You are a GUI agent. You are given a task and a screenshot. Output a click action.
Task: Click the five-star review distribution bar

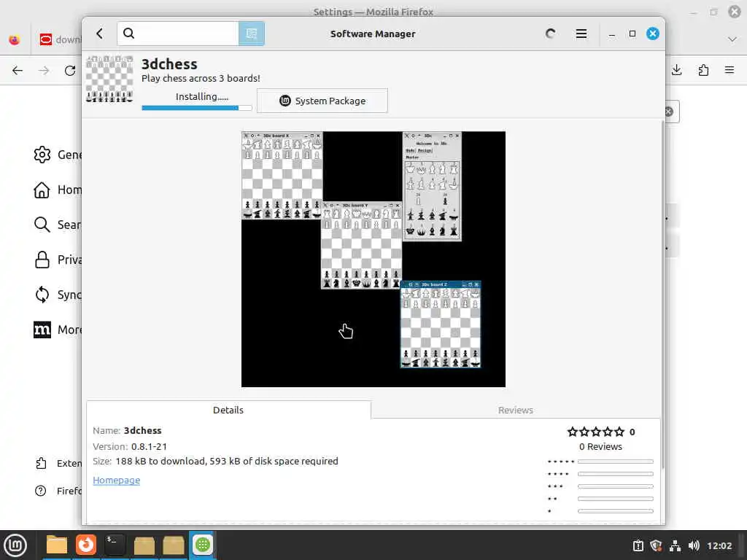[615, 462]
